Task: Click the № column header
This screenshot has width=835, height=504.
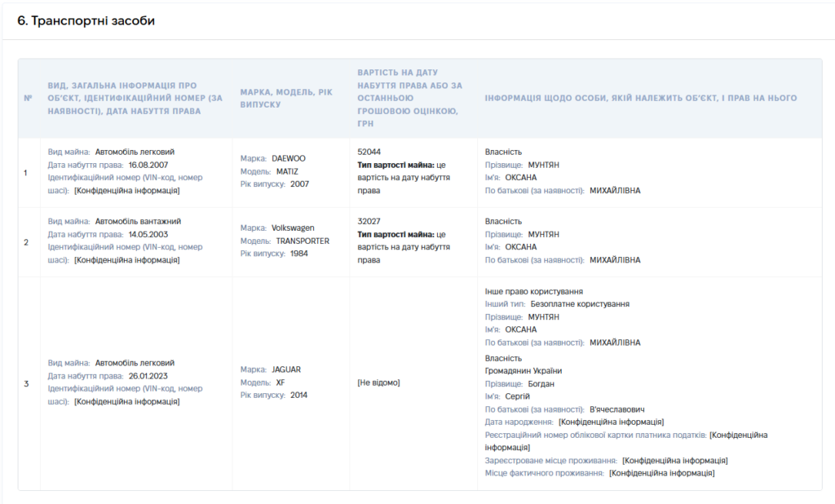Action: (x=29, y=98)
